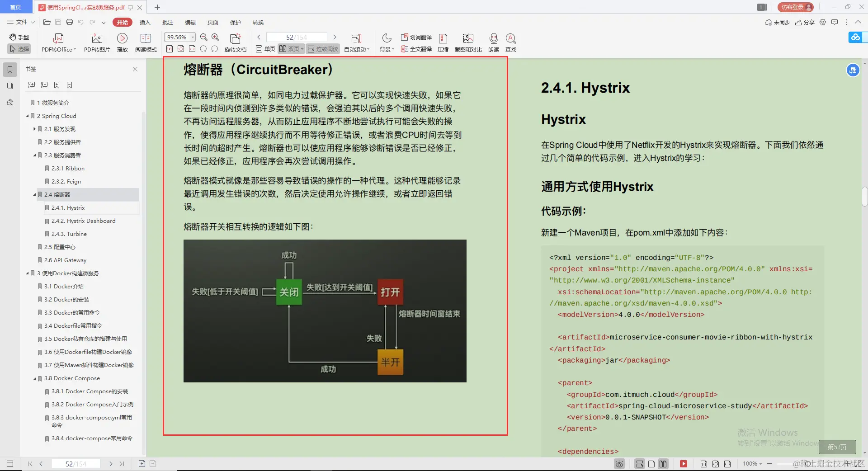Image resolution: width=868 pixels, height=471 pixels.
Task: Start 朗读 read-aloud mode
Action: [x=493, y=43]
